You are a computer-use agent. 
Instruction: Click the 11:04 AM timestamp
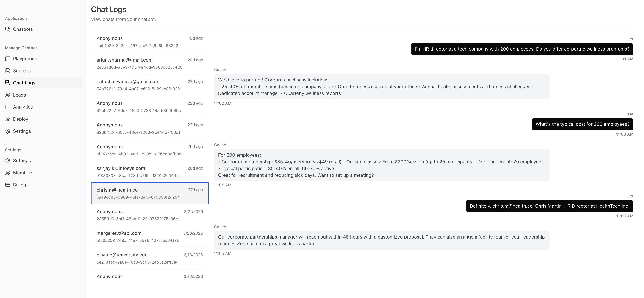[x=223, y=185]
